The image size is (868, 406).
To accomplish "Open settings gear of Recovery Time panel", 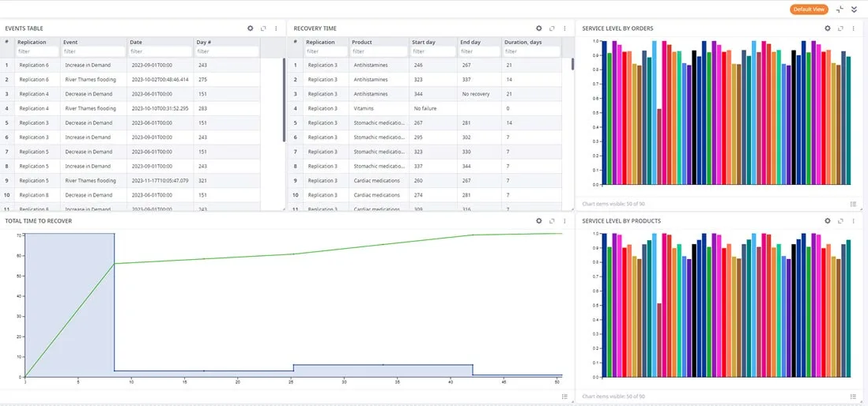I will (538, 28).
